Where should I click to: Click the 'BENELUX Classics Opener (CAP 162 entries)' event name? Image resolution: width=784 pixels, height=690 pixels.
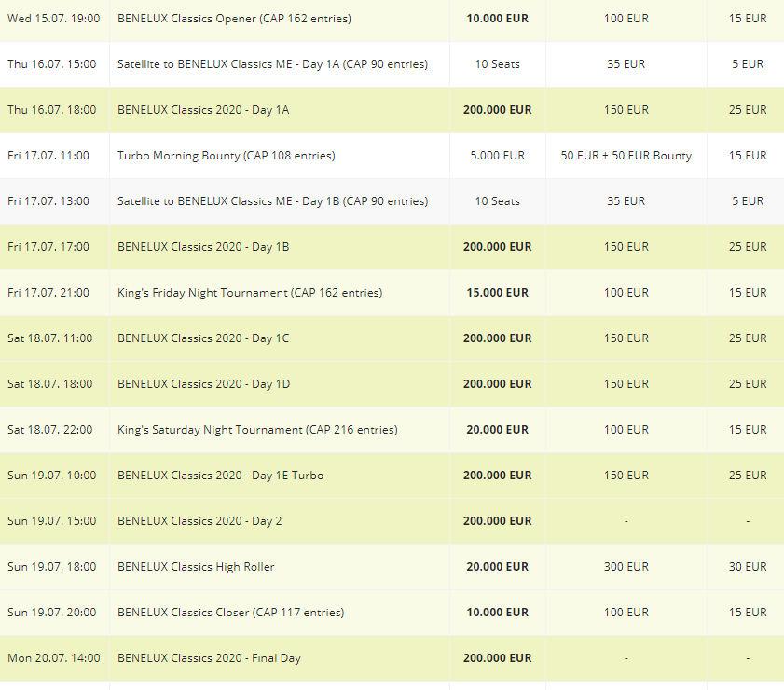pyautogui.click(x=234, y=19)
